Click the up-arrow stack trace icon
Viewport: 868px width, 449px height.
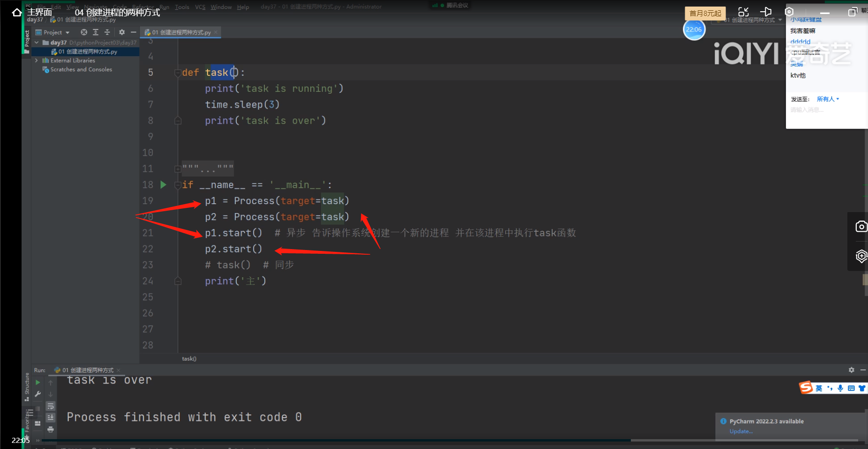(51, 383)
